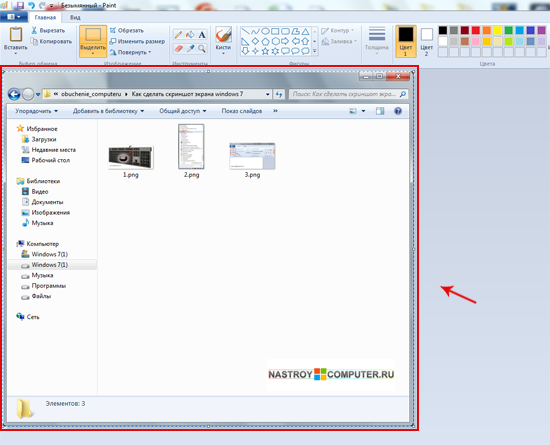Expand the arrow under Выделить
Viewport: 550px width, 445px height.
[93, 53]
